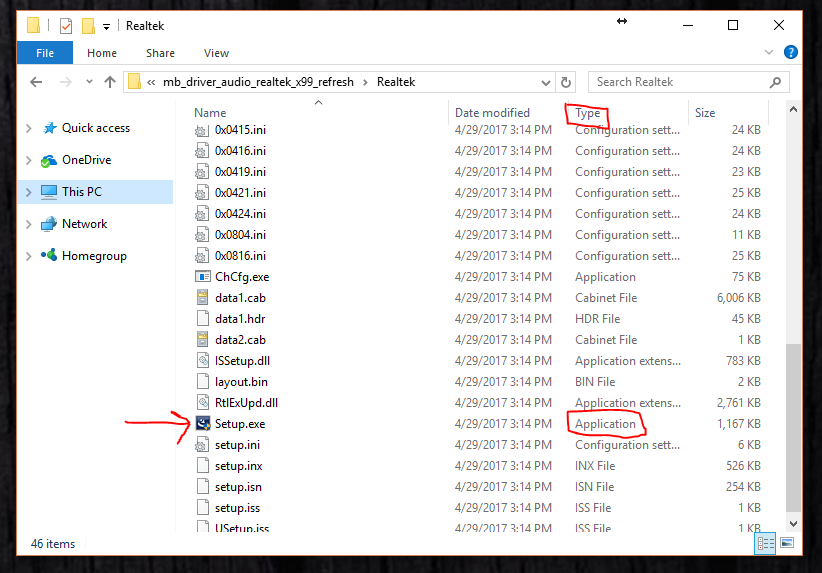Select OneDrive in navigation pane
The width and height of the screenshot is (822, 573).
coord(86,160)
